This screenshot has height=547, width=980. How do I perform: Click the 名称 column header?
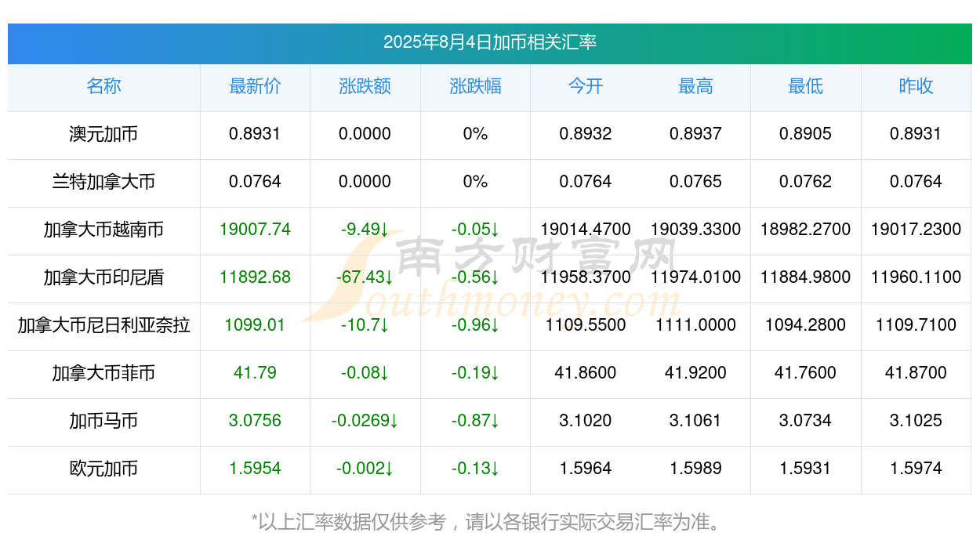tap(103, 86)
